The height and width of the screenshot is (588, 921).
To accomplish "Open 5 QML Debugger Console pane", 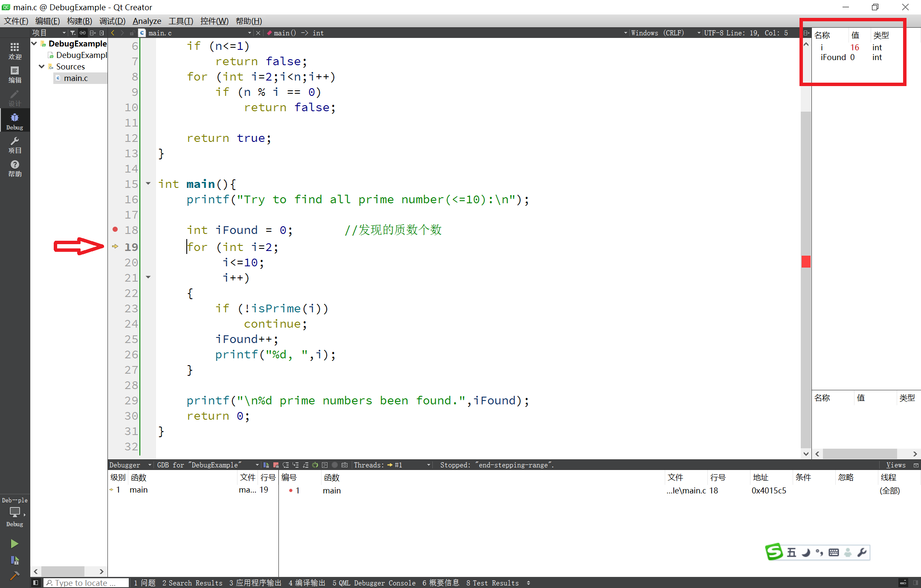I will coord(374,583).
